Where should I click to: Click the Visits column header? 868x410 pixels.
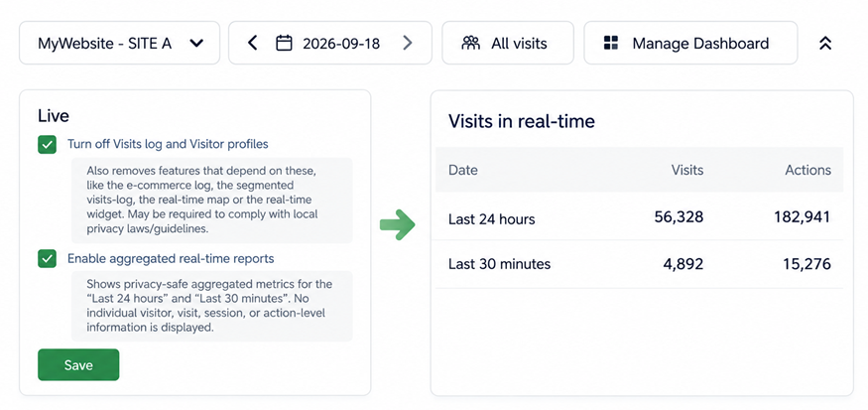pyautogui.click(x=687, y=170)
